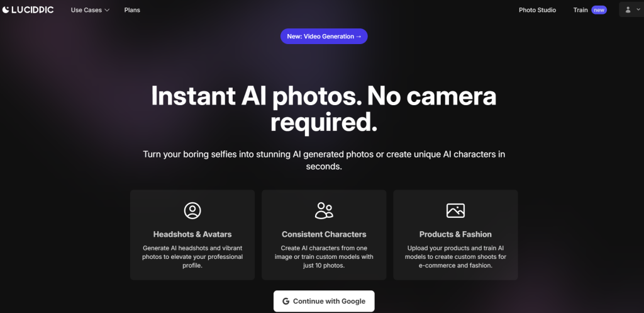Click the Lucidpic crescent logo icon
The height and width of the screenshot is (313, 644).
click(6, 10)
